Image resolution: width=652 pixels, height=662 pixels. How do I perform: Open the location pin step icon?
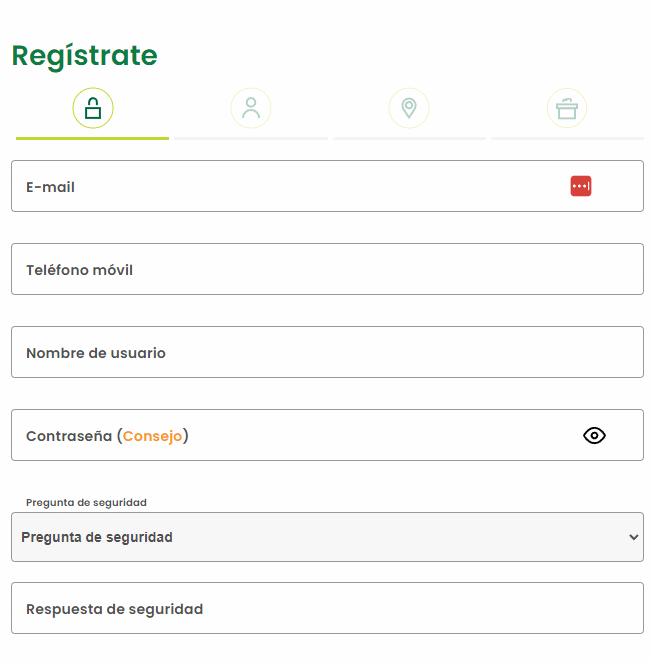409,108
